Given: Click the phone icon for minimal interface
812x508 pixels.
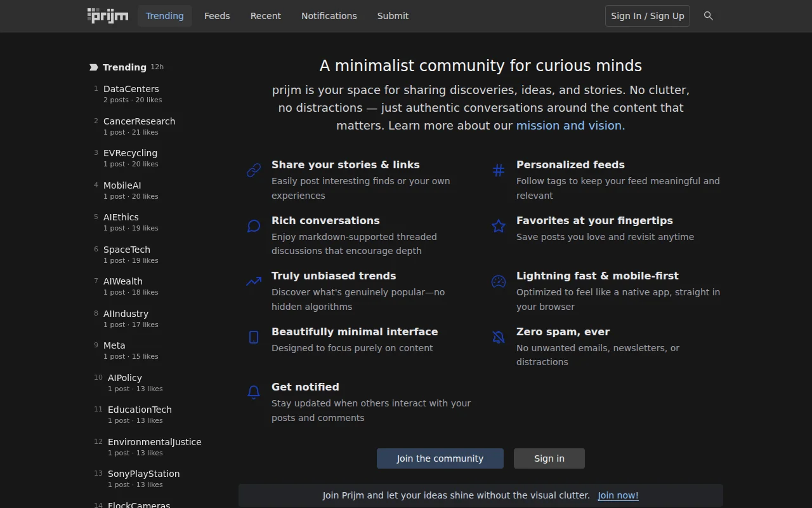Looking at the screenshot, I should 254,337.
